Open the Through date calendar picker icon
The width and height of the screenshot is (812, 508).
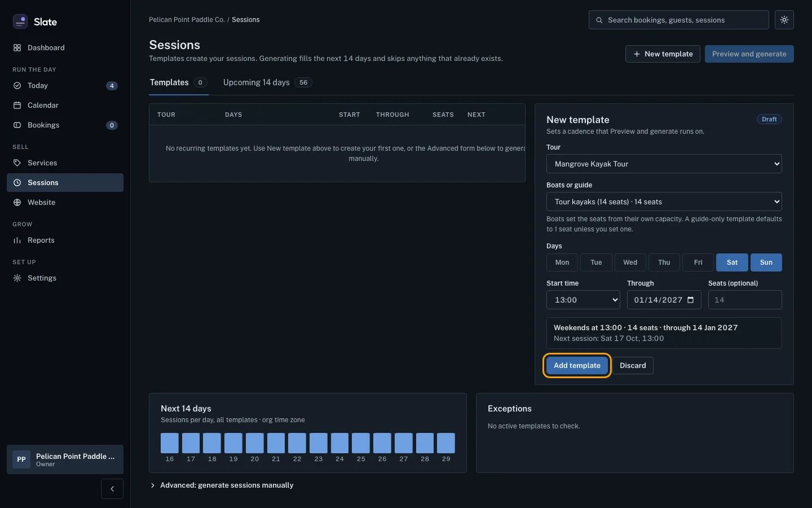[x=691, y=300]
